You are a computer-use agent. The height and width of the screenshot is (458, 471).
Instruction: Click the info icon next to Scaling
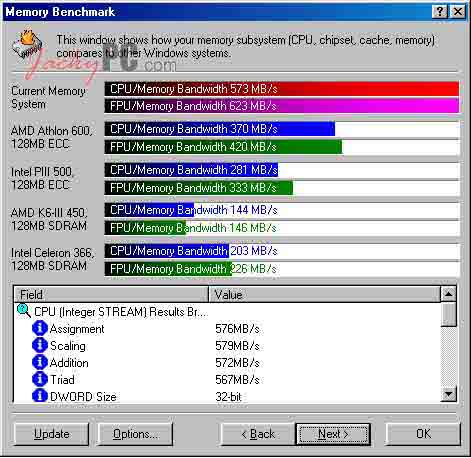40,345
